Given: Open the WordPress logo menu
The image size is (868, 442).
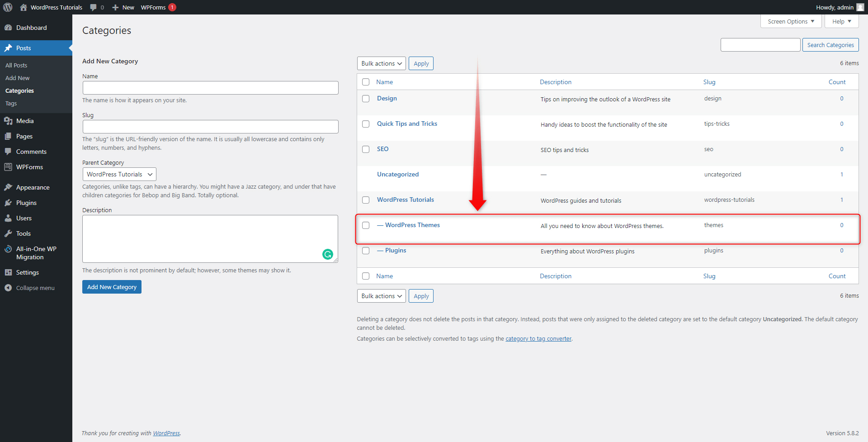Looking at the screenshot, I should 8,7.
